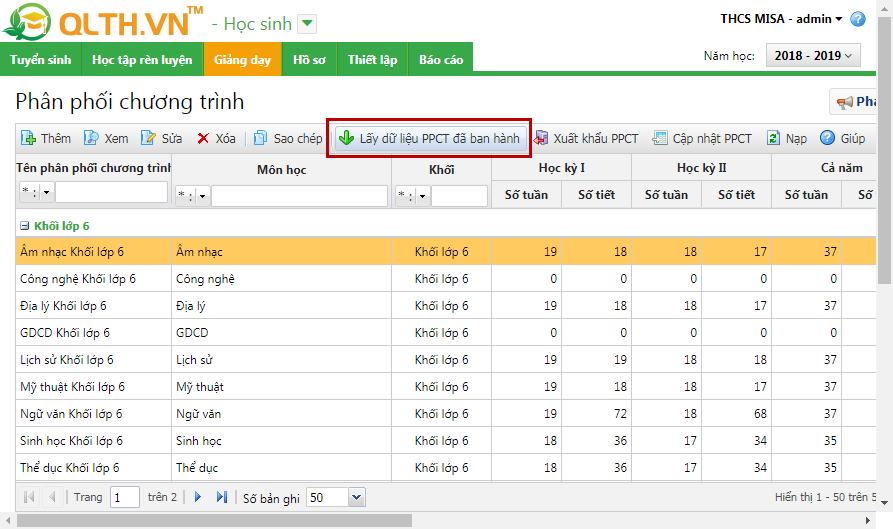Click the vertical scrollbar thumb
Image resolution: width=893 pixels, height=529 pixels.
[x=884, y=151]
